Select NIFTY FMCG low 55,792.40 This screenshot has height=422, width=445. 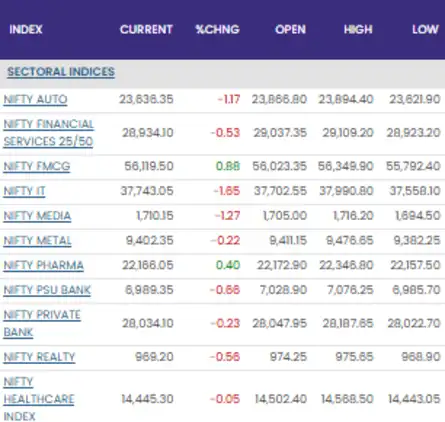[413, 166]
